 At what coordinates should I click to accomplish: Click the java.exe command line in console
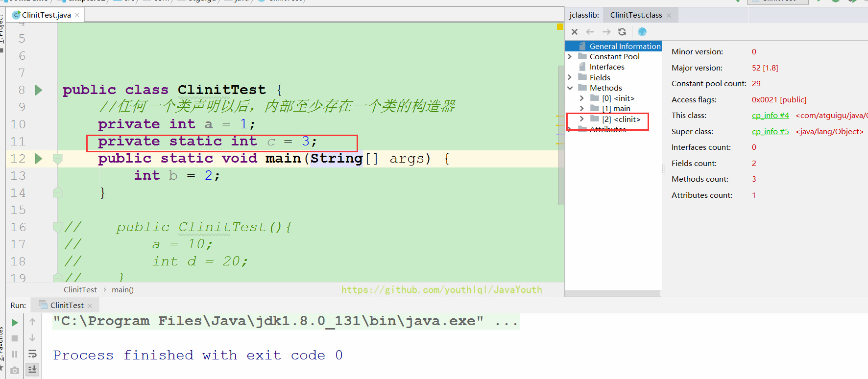[x=286, y=321]
